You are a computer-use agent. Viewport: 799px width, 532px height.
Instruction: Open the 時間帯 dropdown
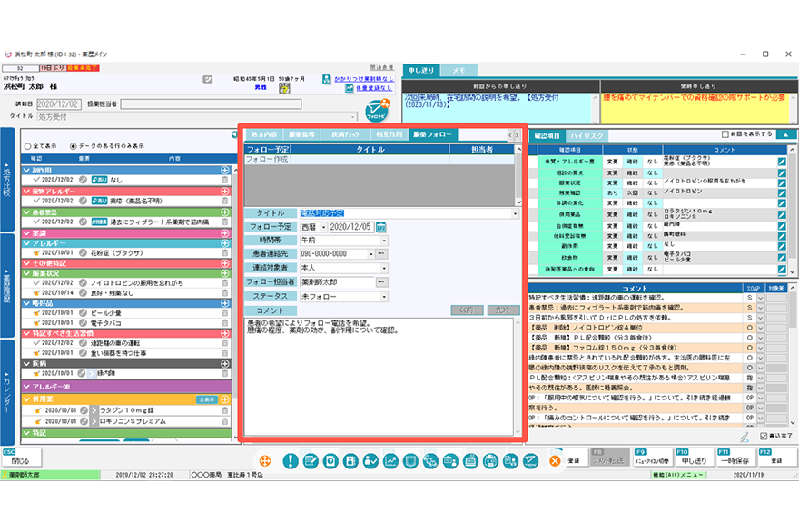click(386, 240)
